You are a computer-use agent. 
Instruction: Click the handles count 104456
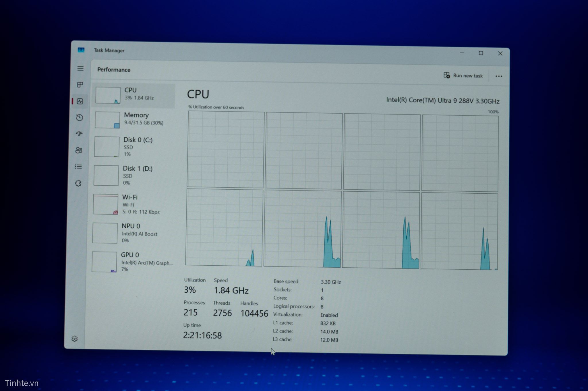(254, 314)
